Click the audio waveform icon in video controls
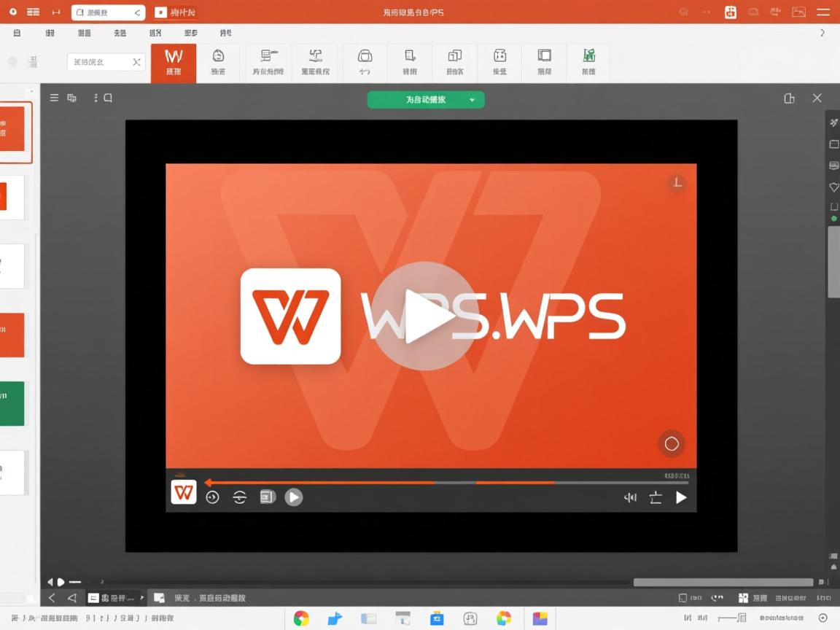This screenshot has height=630, width=840. click(630, 497)
